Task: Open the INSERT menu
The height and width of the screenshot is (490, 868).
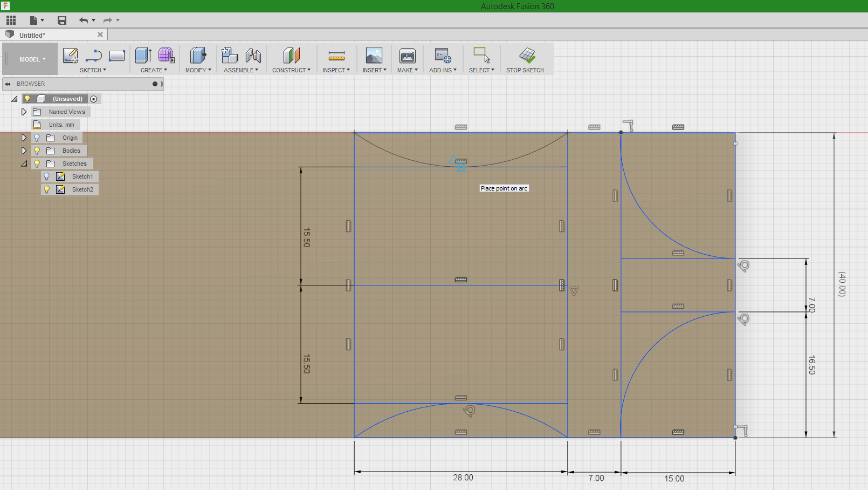Action: tap(374, 70)
